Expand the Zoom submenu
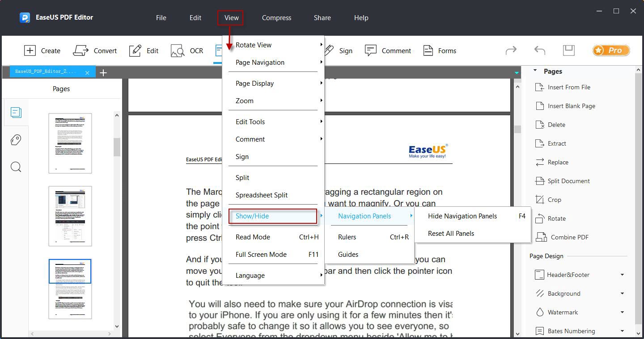Viewport: 644px width, 339px height. (x=273, y=100)
